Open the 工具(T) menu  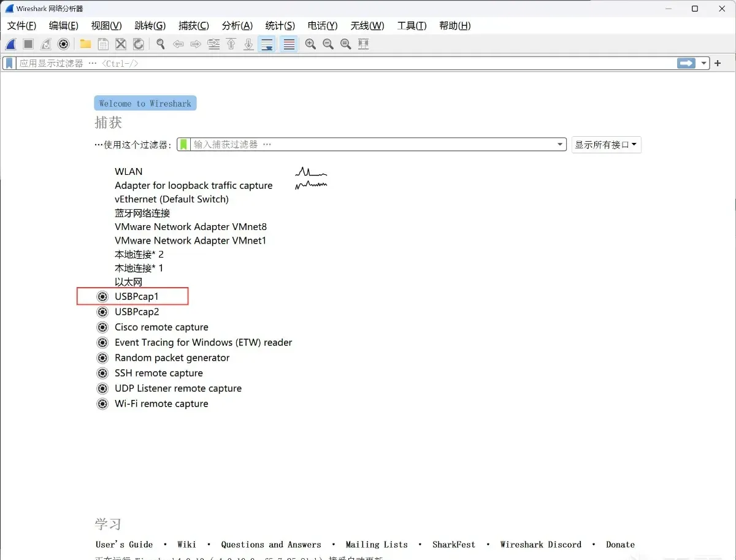(x=412, y=26)
